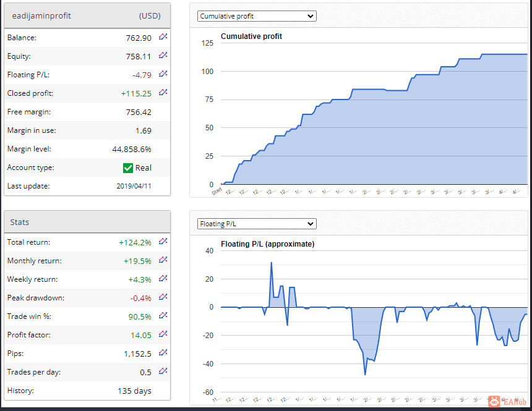The height and width of the screenshot is (411, 532).
Task: Click the Margin level label
Action: coord(29,149)
